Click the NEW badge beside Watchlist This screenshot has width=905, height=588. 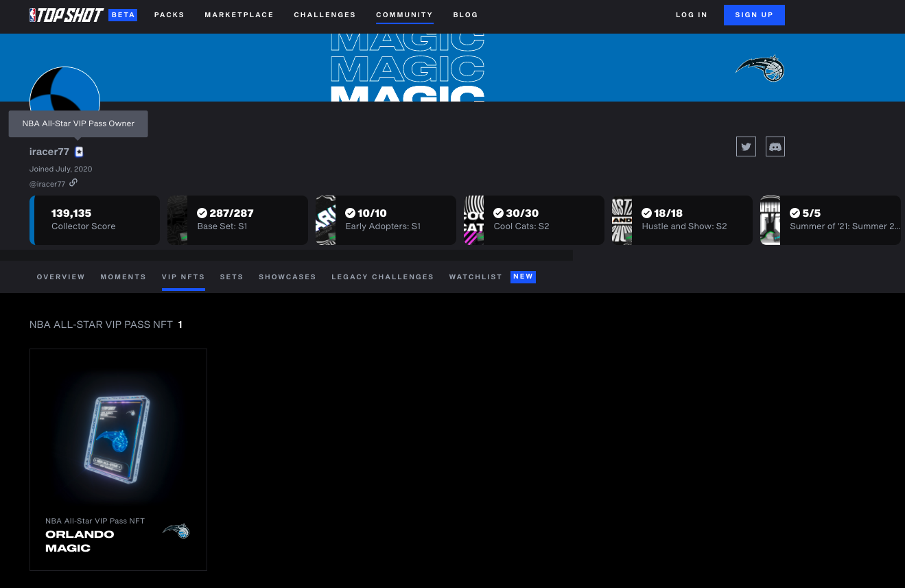click(523, 277)
